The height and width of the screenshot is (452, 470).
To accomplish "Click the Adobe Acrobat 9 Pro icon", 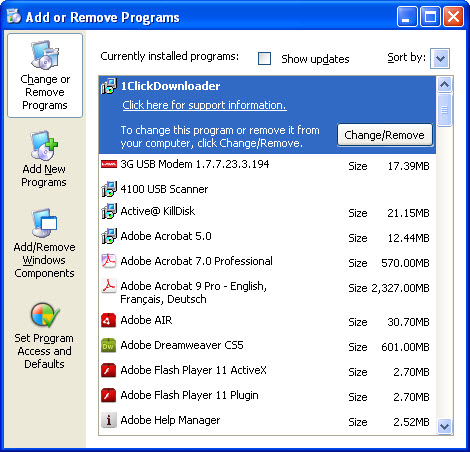I will click(109, 286).
